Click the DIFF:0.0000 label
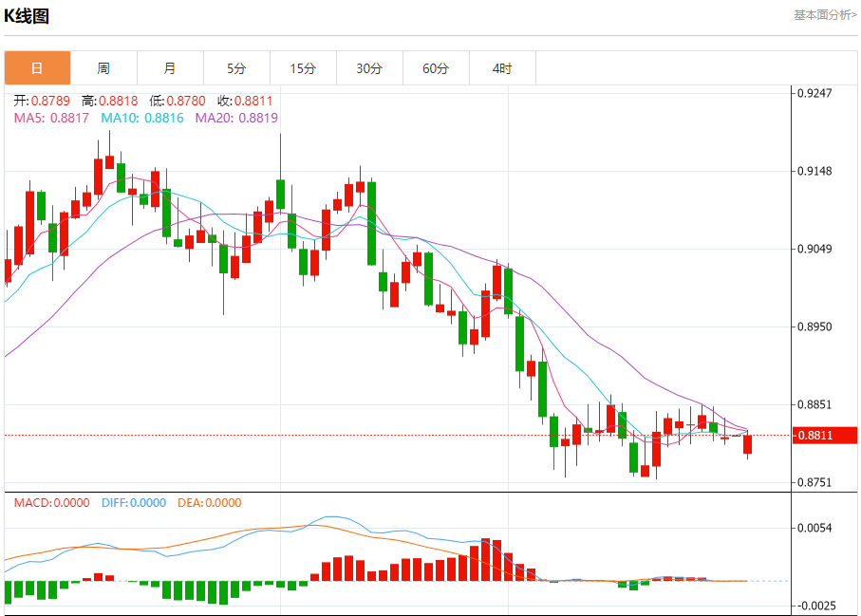861x616 pixels. pyautogui.click(x=134, y=503)
